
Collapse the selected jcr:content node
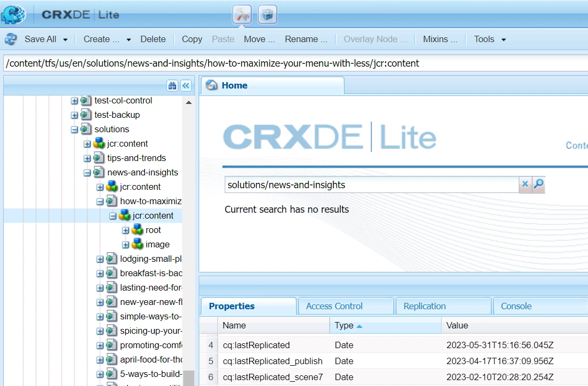[113, 216]
